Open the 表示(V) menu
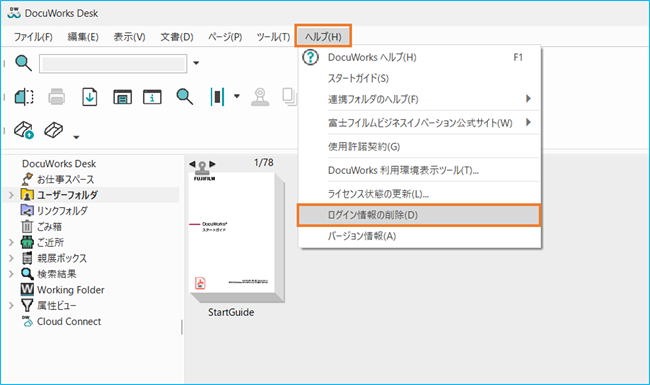The width and height of the screenshot is (650, 385). coord(129,37)
